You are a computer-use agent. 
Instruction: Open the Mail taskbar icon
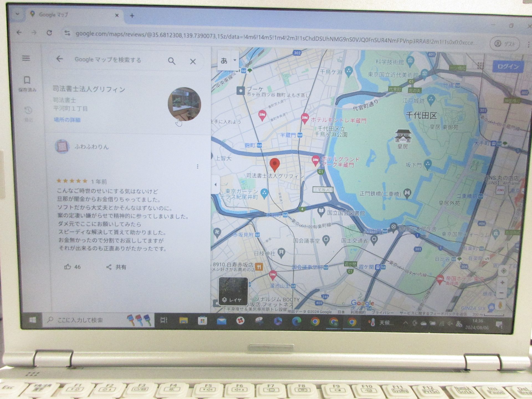[221, 321]
